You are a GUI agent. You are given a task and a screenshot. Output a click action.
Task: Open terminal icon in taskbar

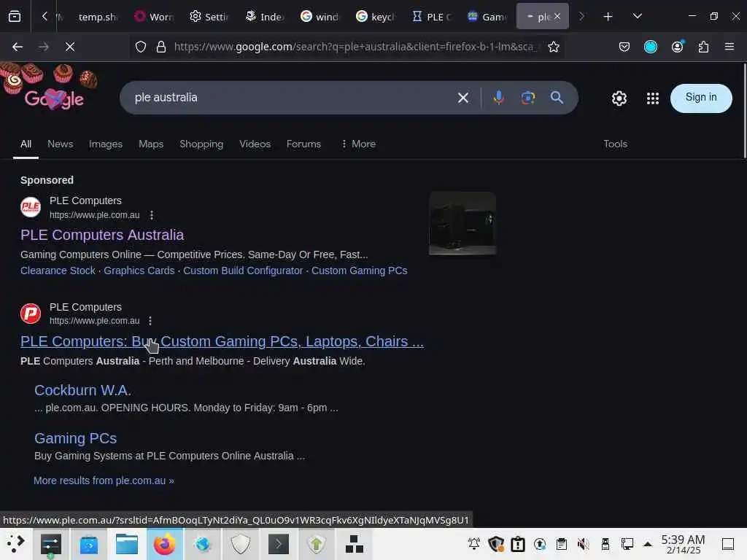[x=278, y=544]
